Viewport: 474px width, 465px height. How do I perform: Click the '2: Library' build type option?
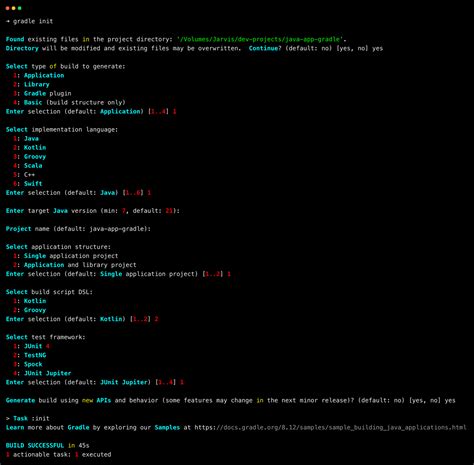31,84
